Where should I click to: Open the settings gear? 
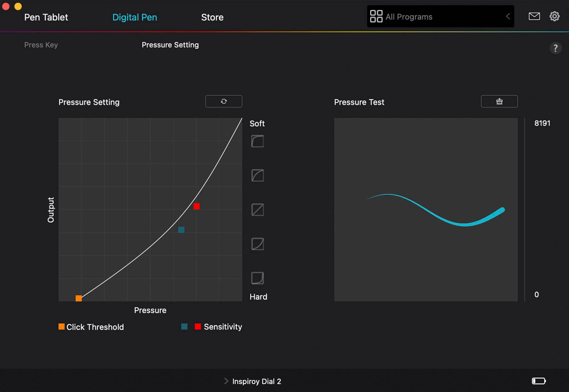coord(554,16)
